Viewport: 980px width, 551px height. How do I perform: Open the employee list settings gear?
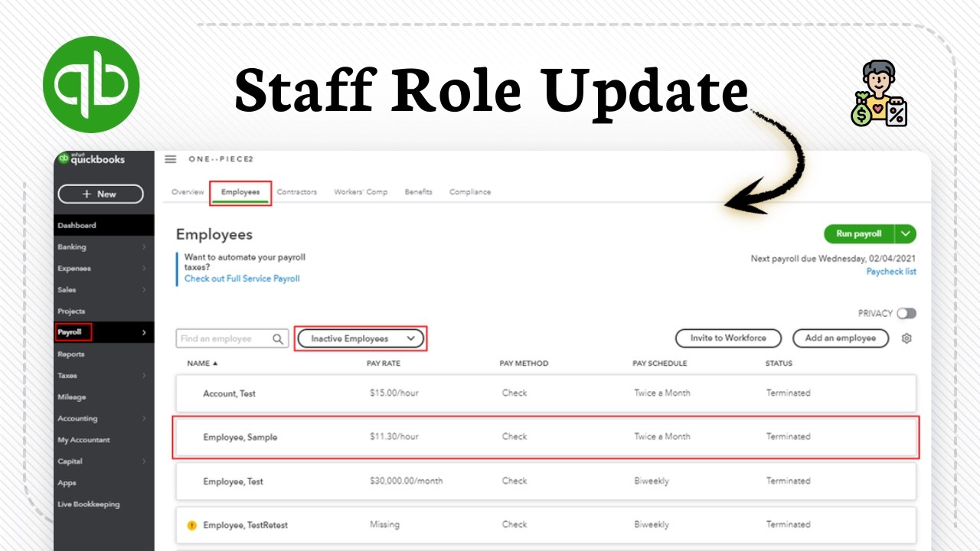(906, 338)
